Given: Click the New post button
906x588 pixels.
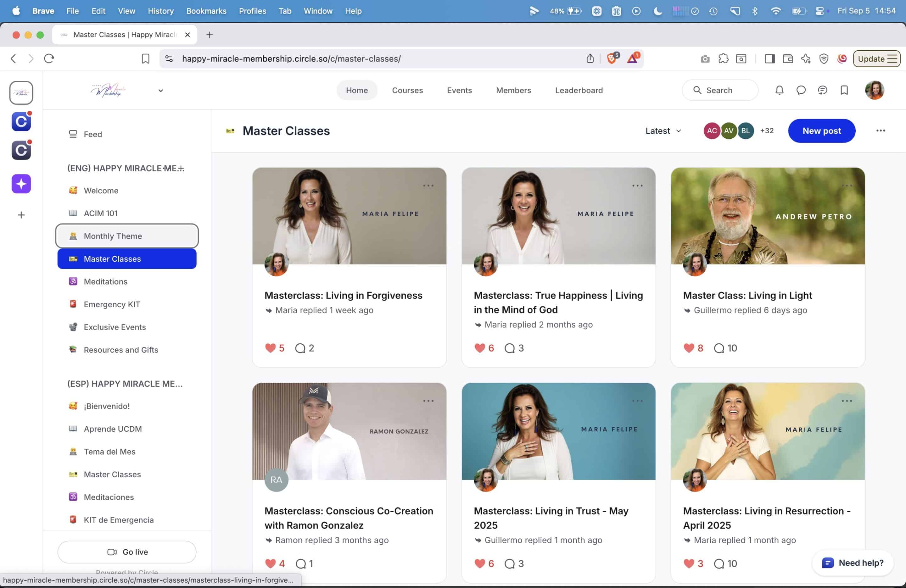Looking at the screenshot, I should tap(821, 130).
